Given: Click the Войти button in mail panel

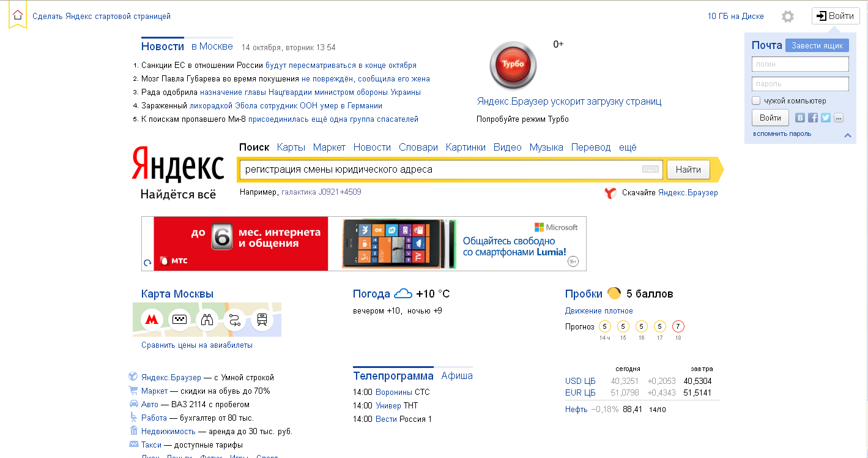Looking at the screenshot, I should 770,118.
